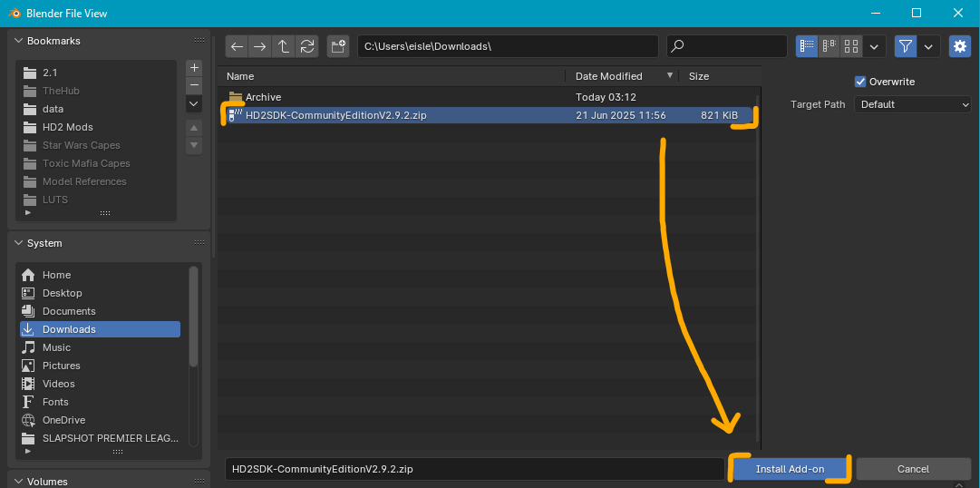
Task: Add bookmark with plus button
Action: click(194, 67)
